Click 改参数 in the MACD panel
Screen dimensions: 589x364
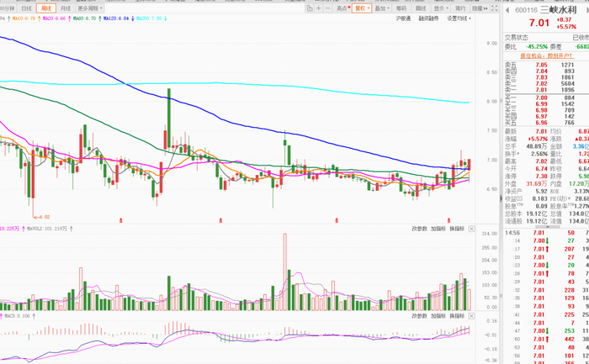[419, 316]
